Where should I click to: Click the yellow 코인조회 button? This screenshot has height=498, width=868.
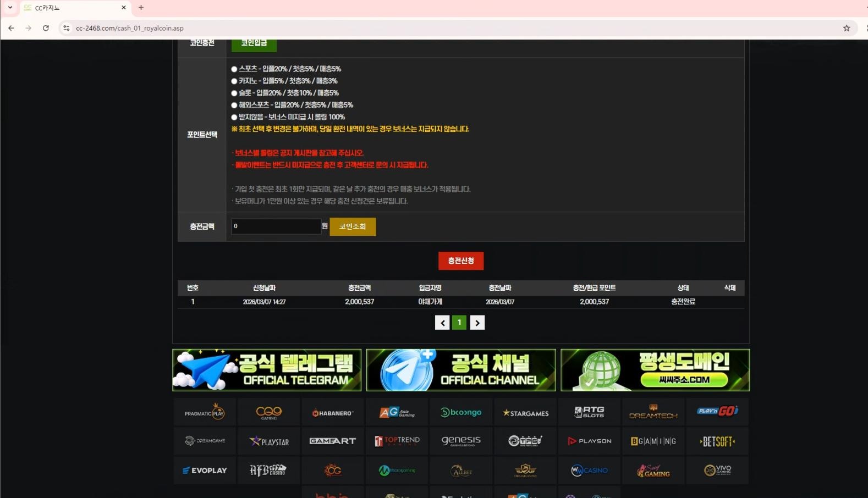coord(353,226)
